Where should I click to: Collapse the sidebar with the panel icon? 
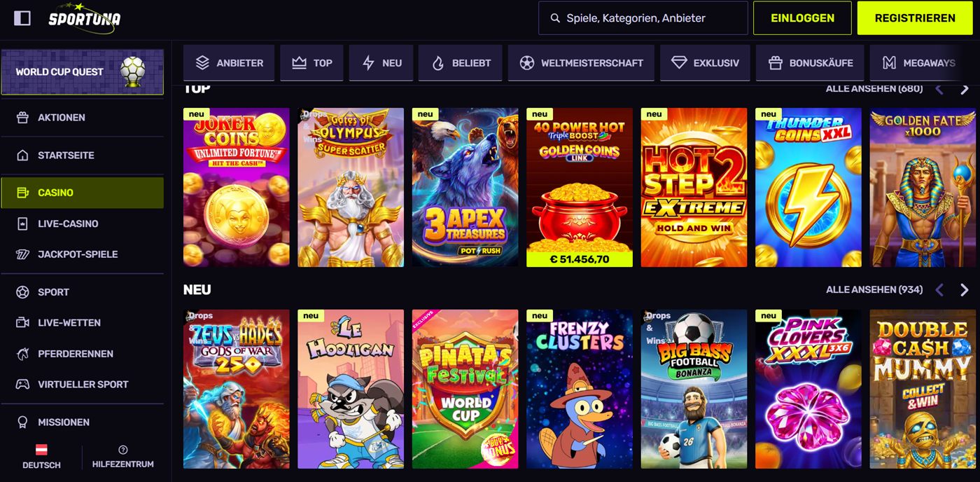[22, 18]
